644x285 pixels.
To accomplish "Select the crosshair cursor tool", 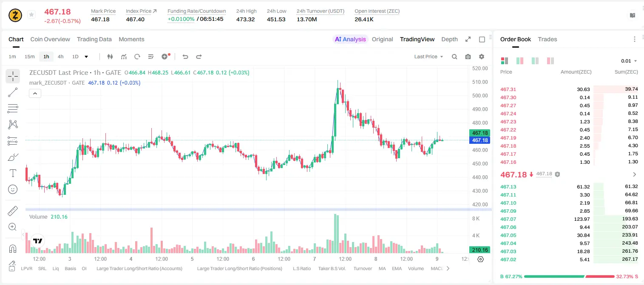I will pyautogui.click(x=13, y=76).
